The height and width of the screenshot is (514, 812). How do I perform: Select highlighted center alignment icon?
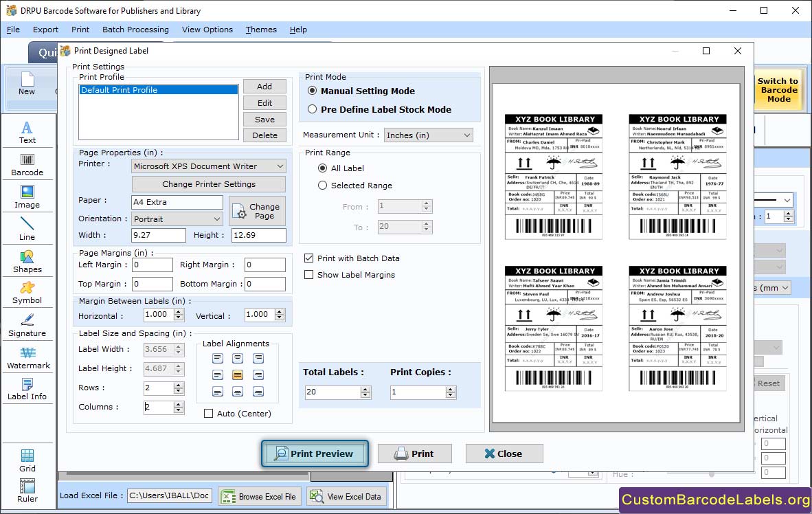pyautogui.click(x=238, y=375)
